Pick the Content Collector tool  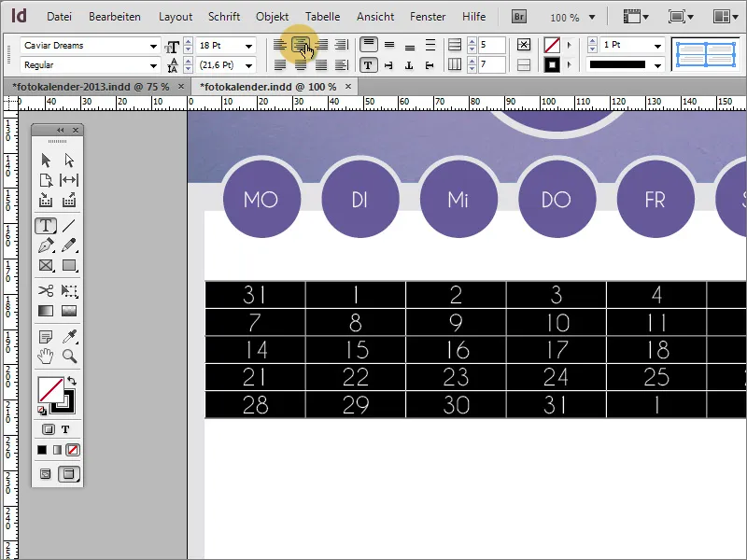(46, 200)
